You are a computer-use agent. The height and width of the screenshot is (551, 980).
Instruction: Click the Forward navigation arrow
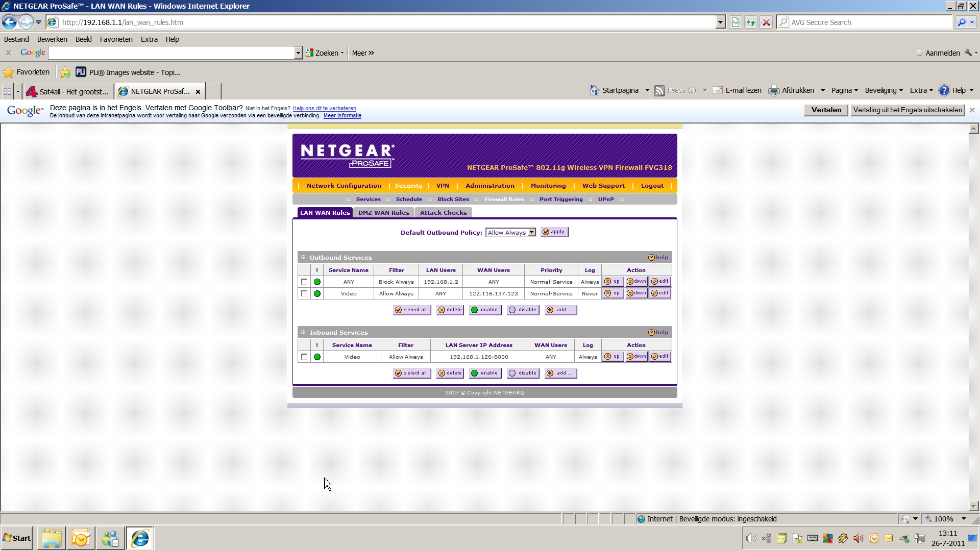[26, 22]
